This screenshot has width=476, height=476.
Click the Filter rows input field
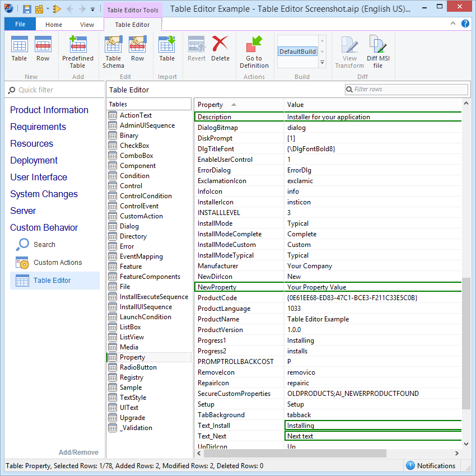406,89
